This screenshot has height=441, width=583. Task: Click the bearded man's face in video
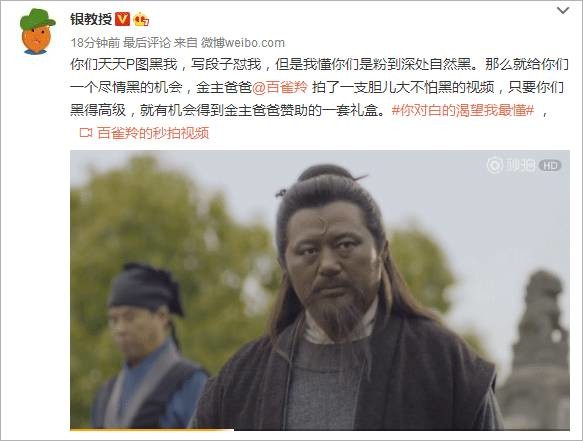click(333, 257)
